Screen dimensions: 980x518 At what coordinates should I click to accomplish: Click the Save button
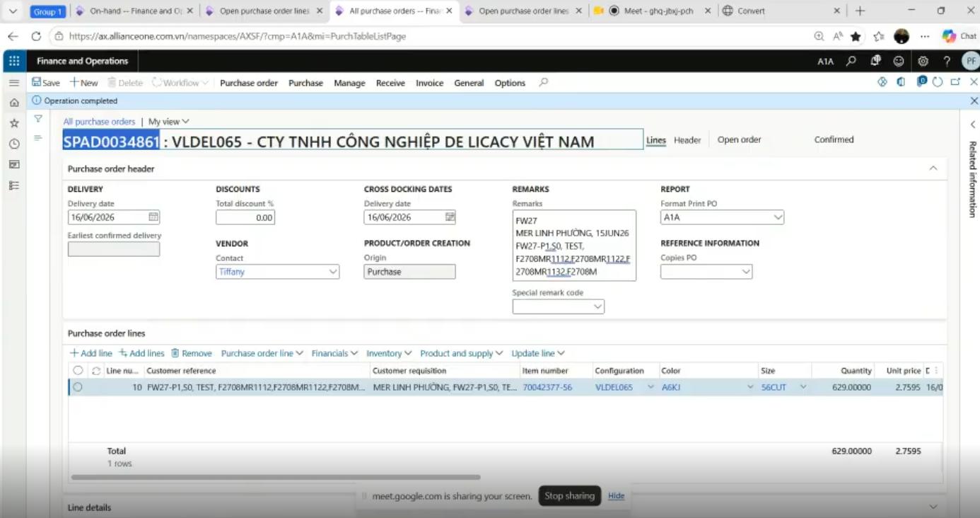(x=46, y=83)
